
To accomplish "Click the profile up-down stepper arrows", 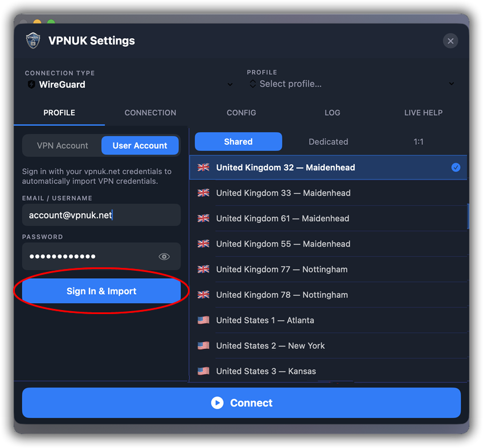I will click(252, 84).
